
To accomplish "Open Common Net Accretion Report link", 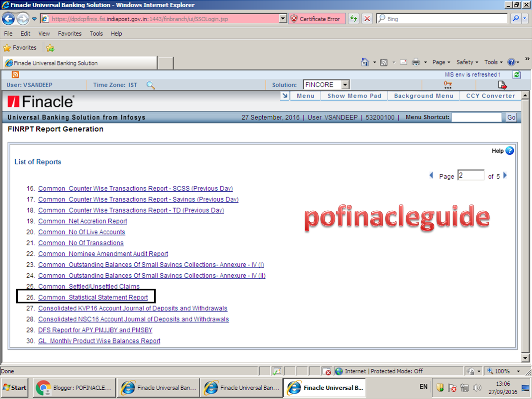I will (x=82, y=221).
